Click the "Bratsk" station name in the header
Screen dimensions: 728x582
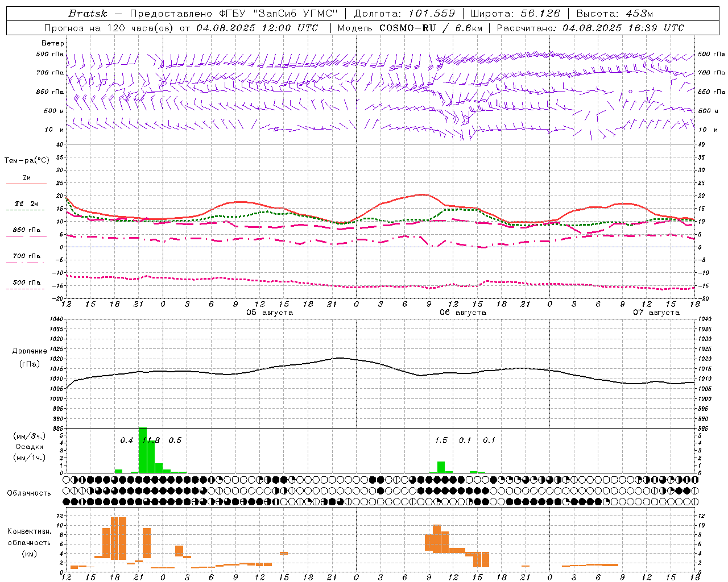(88, 14)
